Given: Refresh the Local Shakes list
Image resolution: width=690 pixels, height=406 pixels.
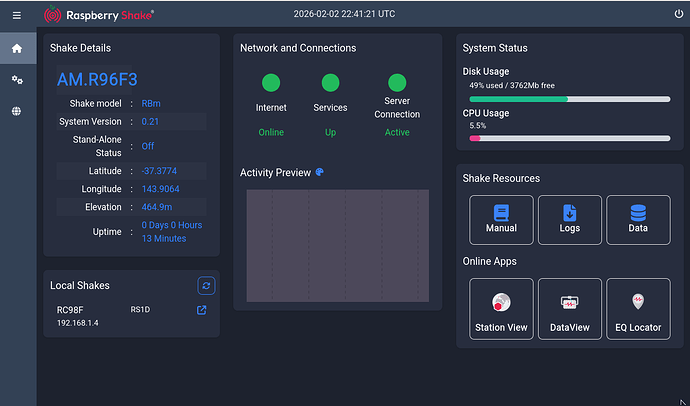Looking at the screenshot, I should point(205,286).
